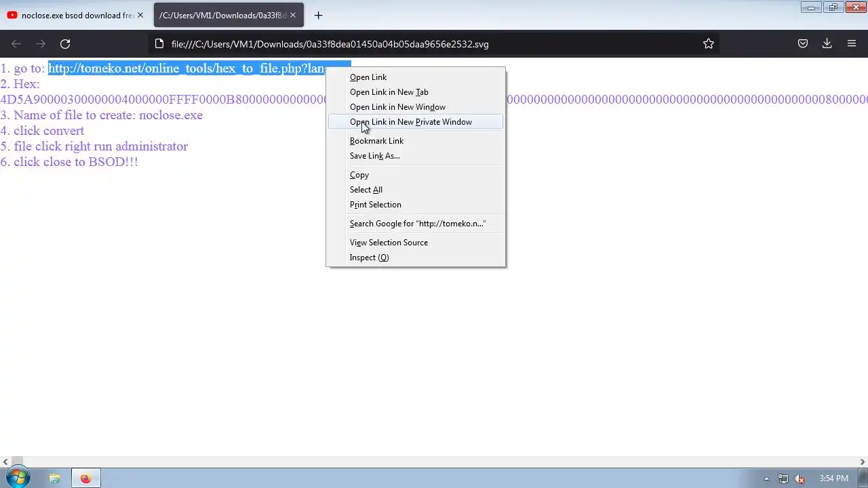This screenshot has width=868, height=488.
Task: Click Print Selection menu entry
Action: [416, 205]
